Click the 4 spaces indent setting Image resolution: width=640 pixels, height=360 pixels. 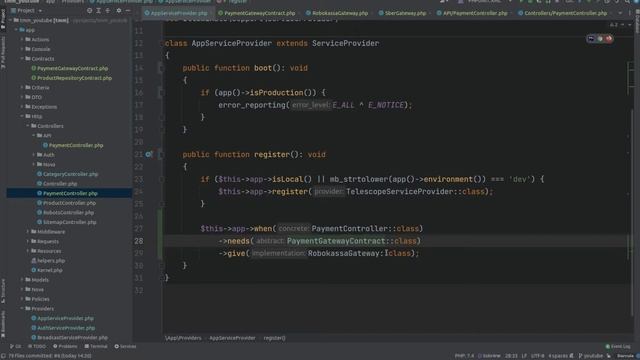pyautogui.click(x=558, y=356)
